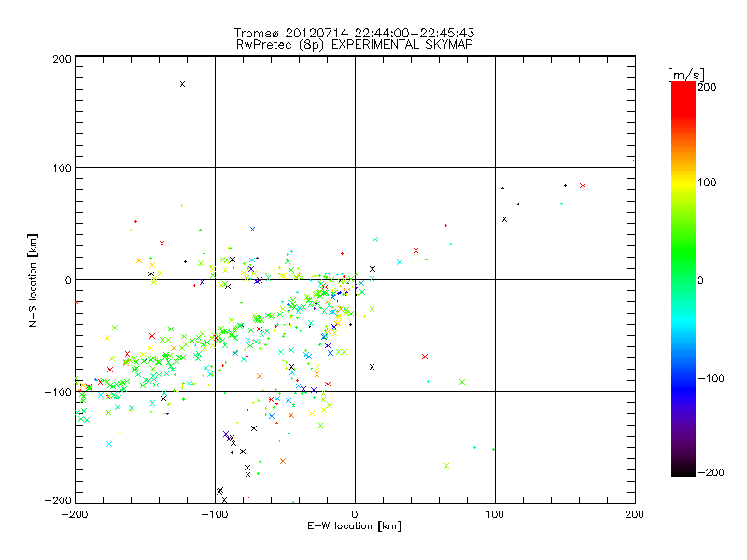The height and width of the screenshot is (560, 747).
Task: Click the red cross marker at far upper right
Action: coord(583,185)
